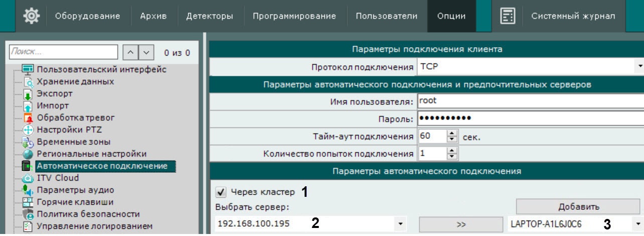Screen dimensions: 644x236
Task: Click the Audio parameters icon
Action: click(x=28, y=190)
